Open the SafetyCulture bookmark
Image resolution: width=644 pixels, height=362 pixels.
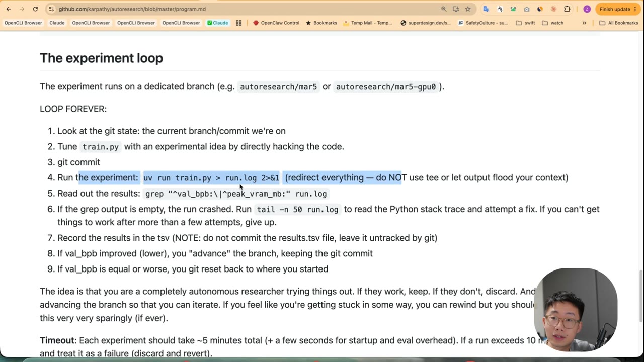tap(483, 23)
